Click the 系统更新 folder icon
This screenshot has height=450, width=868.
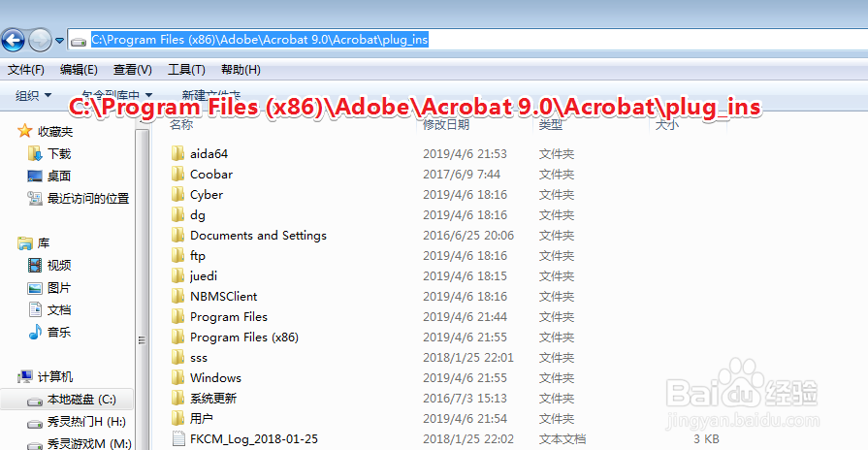pos(177,398)
